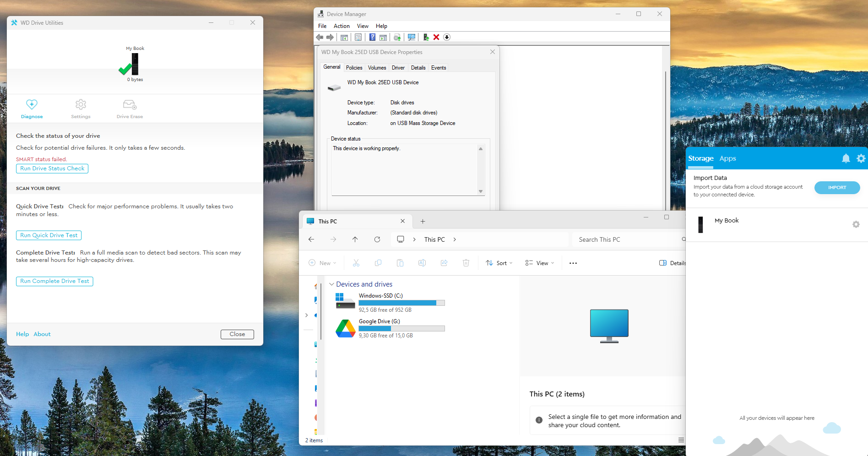Switch to the Apps tab in WD panel
868x456 pixels.
click(727, 158)
